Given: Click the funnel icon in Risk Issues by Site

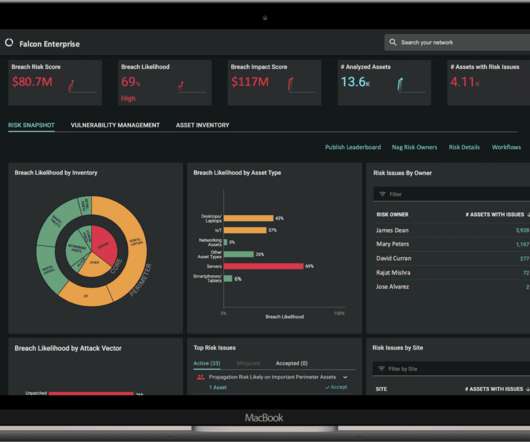Looking at the screenshot, I should coord(381,369).
